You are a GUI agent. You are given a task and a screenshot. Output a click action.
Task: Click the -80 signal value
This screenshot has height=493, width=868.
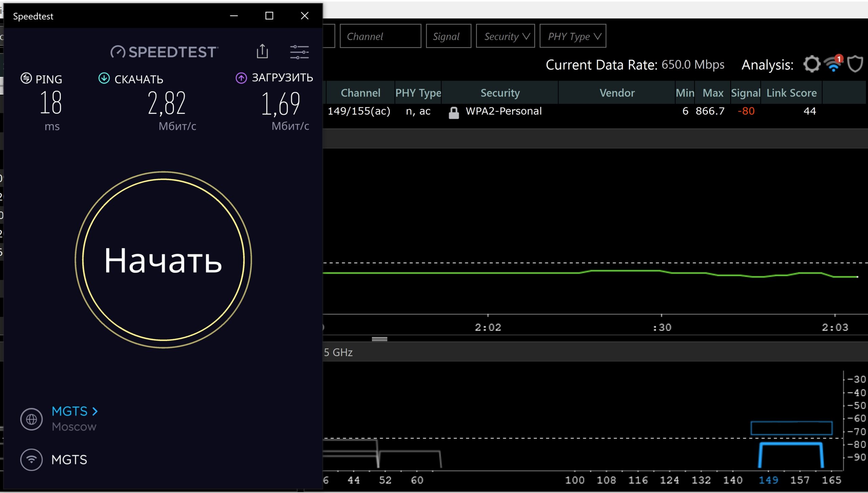click(746, 111)
